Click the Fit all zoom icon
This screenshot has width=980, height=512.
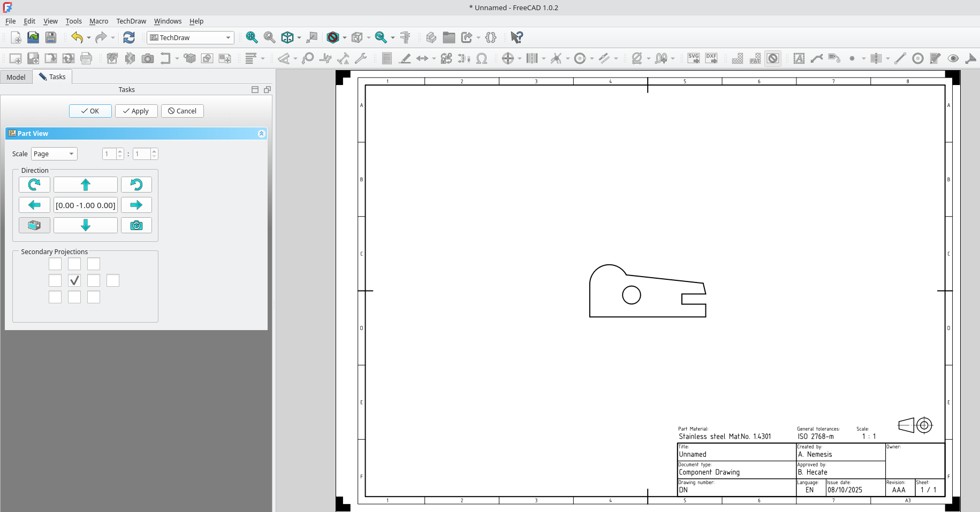[x=252, y=37]
